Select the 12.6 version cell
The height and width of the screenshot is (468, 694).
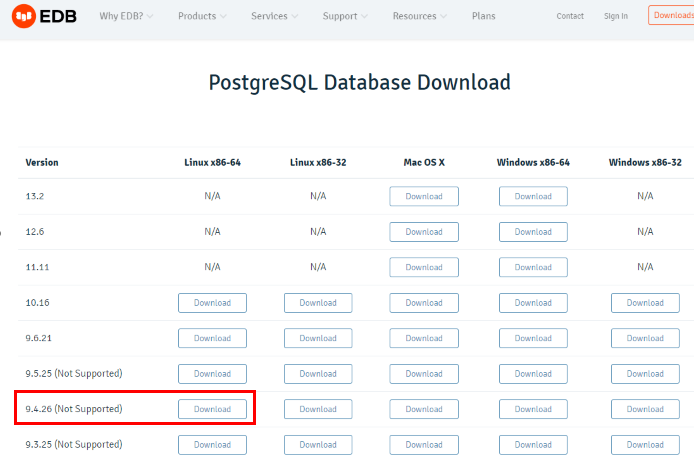[35, 232]
